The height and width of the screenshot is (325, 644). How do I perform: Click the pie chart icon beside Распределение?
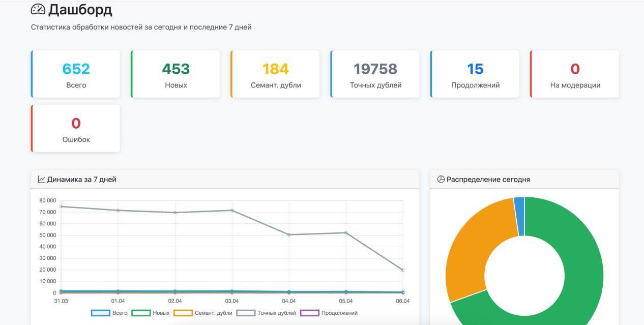pyautogui.click(x=441, y=180)
